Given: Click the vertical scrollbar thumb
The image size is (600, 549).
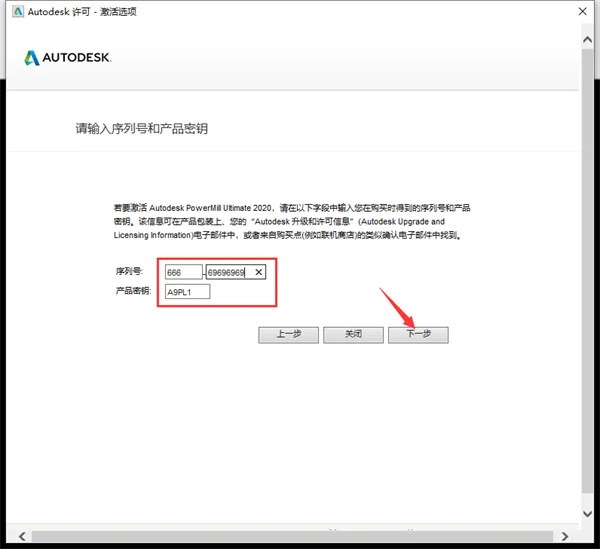Looking at the screenshot, I should tap(587, 271).
